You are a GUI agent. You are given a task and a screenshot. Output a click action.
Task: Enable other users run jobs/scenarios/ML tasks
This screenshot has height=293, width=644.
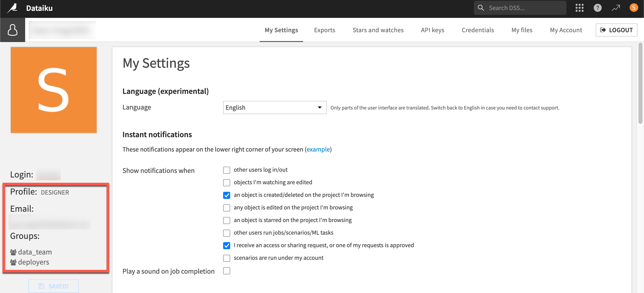[x=227, y=233]
